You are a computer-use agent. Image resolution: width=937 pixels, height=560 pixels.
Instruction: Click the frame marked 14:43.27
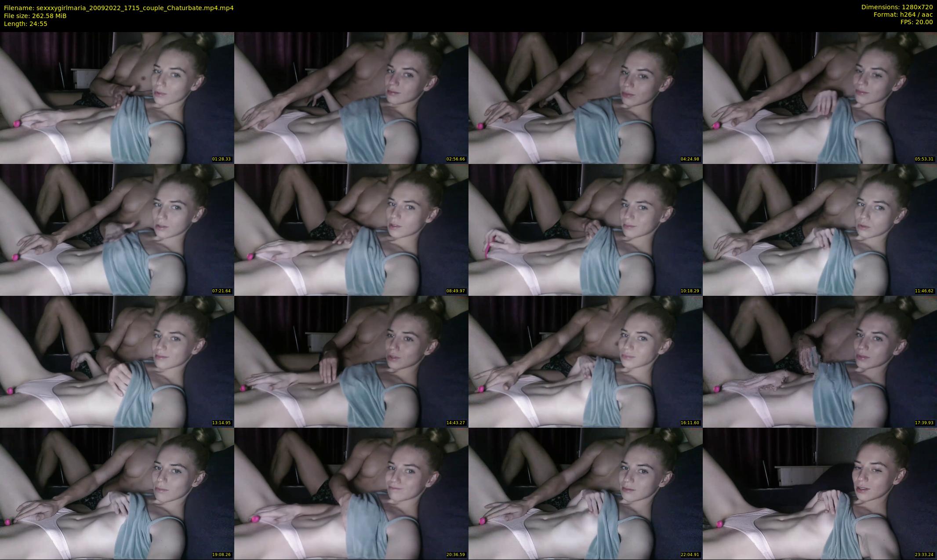[x=351, y=361]
